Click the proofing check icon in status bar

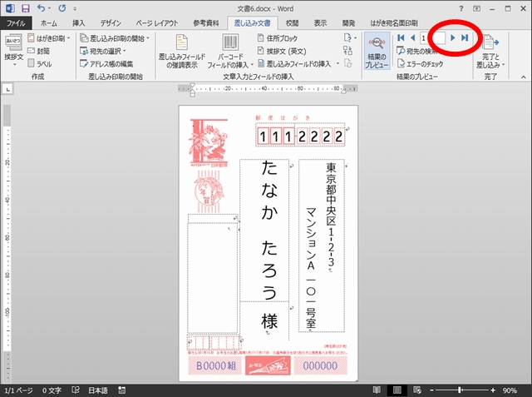[76, 390]
